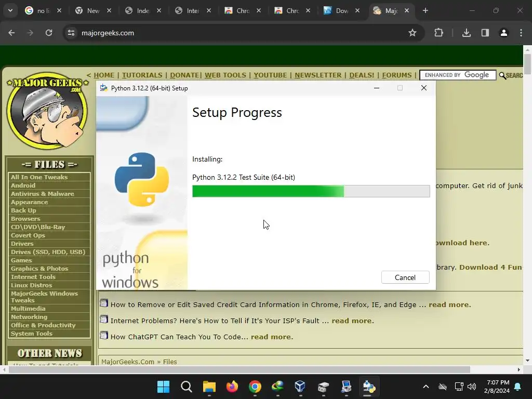Reload the majorgeeks page
Image resolution: width=532 pixels, height=399 pixels.
(49, 33)
